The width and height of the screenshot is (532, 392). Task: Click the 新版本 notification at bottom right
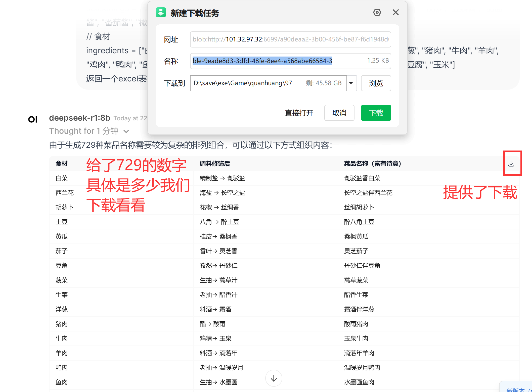click(516, 389)
